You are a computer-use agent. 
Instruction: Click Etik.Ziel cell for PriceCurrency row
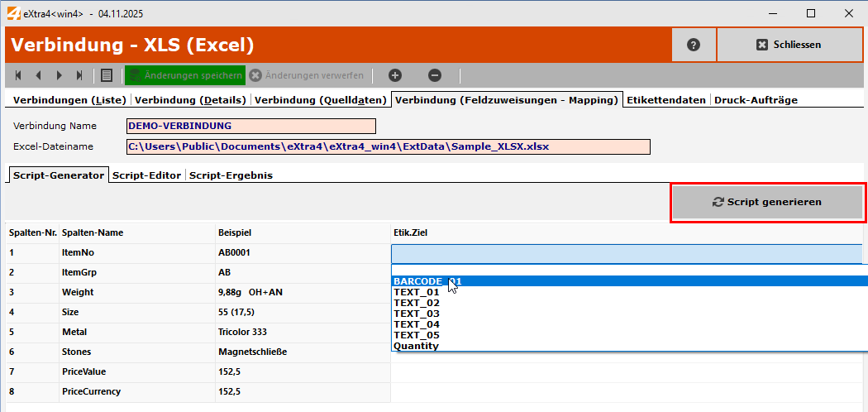click(x=627, y=392)
